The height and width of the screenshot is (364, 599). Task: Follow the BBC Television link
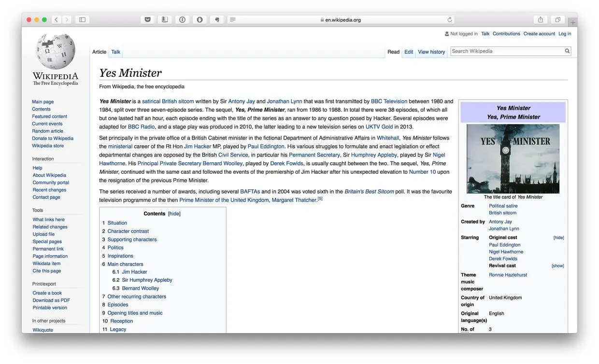pos(389,101)
